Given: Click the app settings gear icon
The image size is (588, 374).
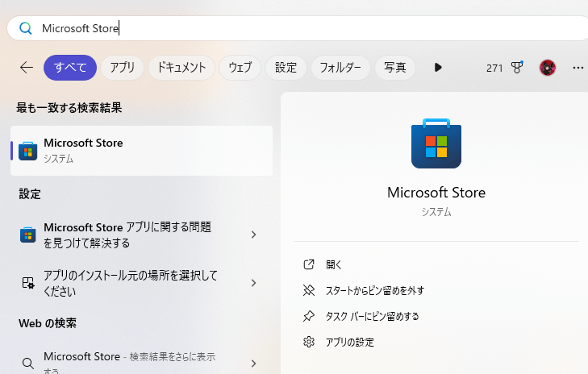Looking at the screenshot, I should coord(309,342).
